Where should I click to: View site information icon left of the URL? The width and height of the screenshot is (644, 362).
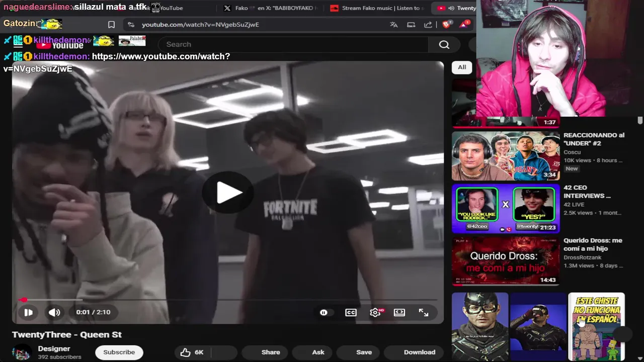click(x=131, y=25)
